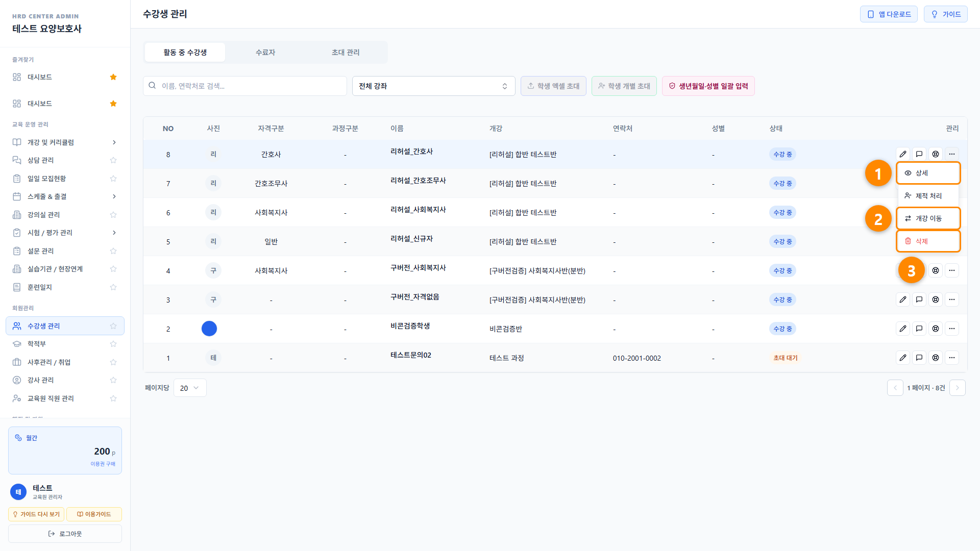The width and height of the screenshot is (980, 551).
Task: Go to next page arrow
Action: pos(957,388)
